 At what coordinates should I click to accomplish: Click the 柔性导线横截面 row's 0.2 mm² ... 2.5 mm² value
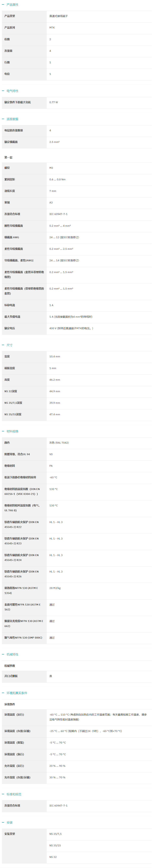[61, 249]
